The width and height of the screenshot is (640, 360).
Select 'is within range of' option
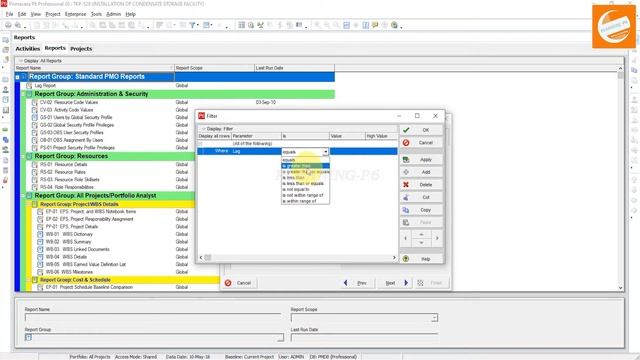pyautogui.click(x=306, y=201)
